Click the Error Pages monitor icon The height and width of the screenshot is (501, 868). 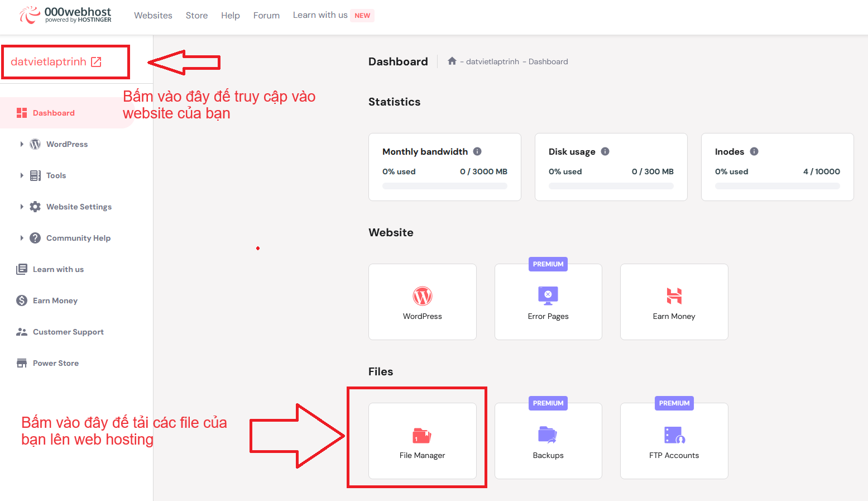tap(548, 295)
